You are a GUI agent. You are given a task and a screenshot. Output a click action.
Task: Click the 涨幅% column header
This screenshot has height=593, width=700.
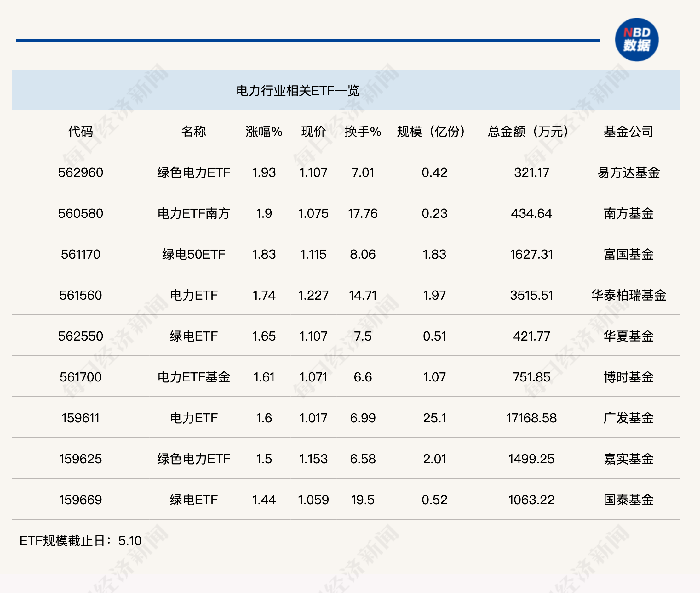tap(264, 132)
